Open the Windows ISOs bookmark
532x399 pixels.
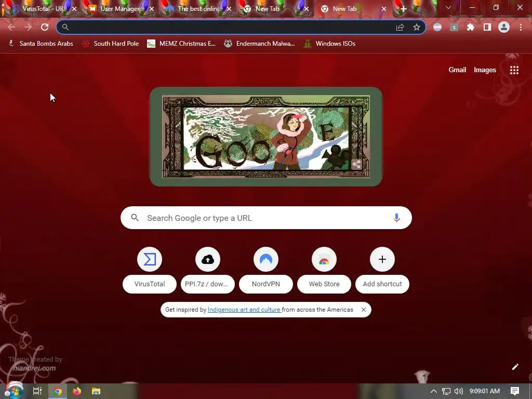point(329,44)
